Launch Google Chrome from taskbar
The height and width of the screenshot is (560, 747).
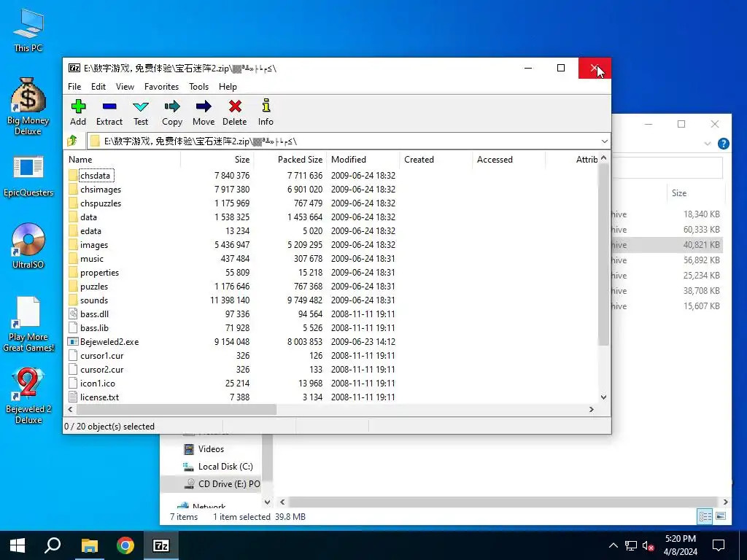[x=125, y=545]
